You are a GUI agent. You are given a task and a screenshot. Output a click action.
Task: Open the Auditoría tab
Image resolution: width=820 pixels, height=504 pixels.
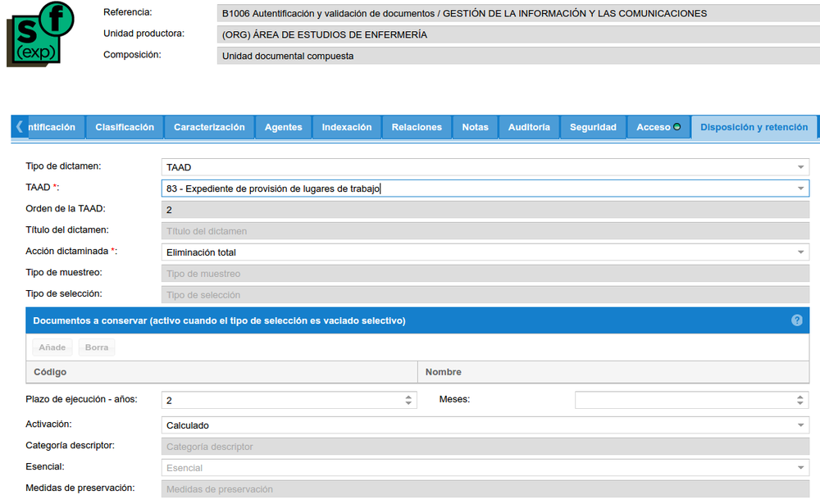[x=529, y=127]
